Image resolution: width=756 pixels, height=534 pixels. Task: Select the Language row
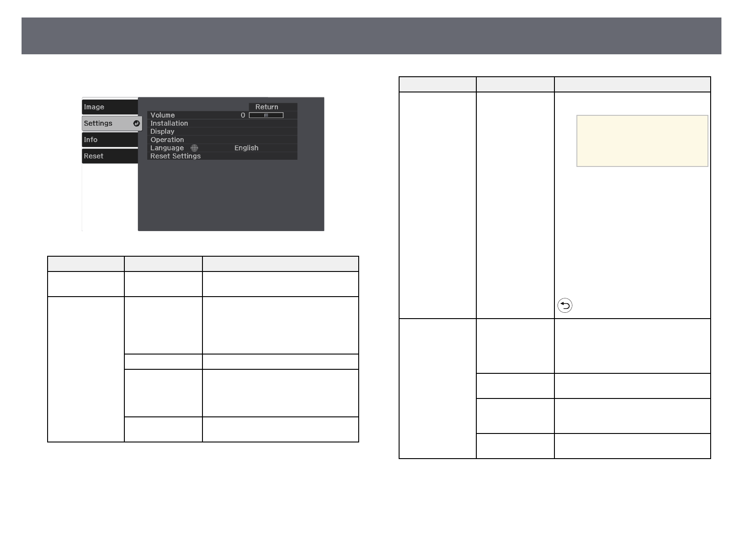(x=222, y=148)
